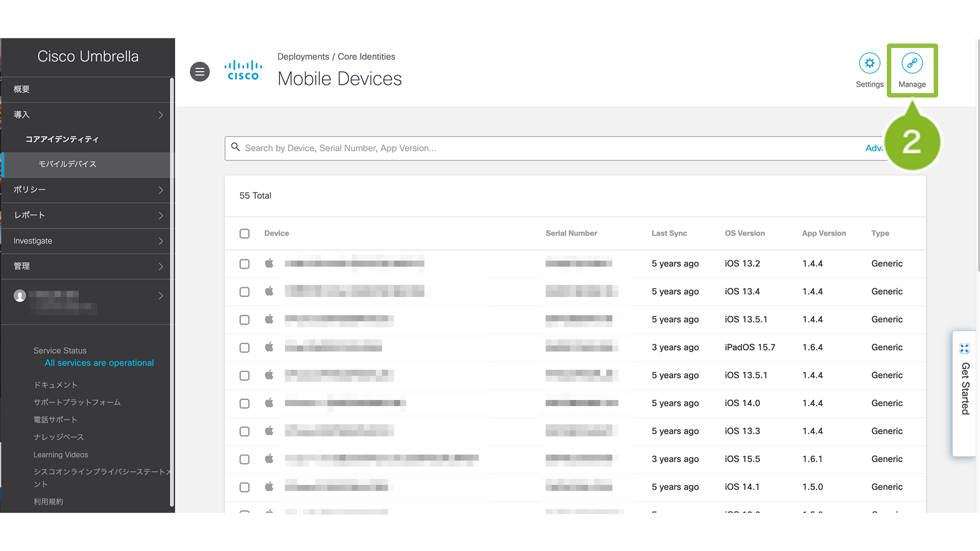The height and width of the screenshot is (551, 980).
Task: Click the All services are operational link
Action: [x=99, y=363]
